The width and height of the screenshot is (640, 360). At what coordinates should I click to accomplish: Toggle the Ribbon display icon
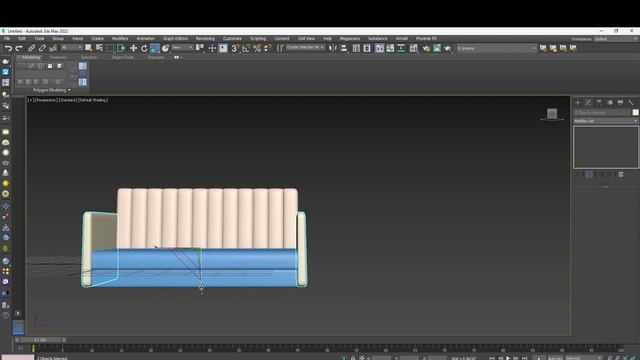[x=379, y=48]
